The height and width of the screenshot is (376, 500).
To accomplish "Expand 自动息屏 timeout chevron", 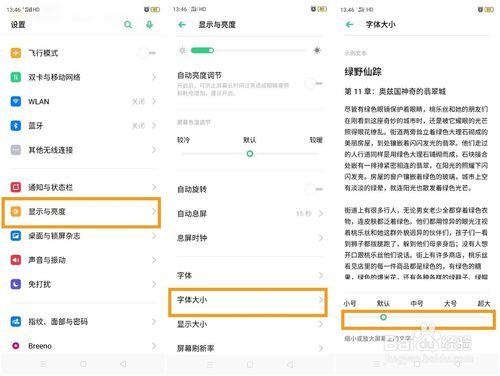I will [x=321, y=213].
